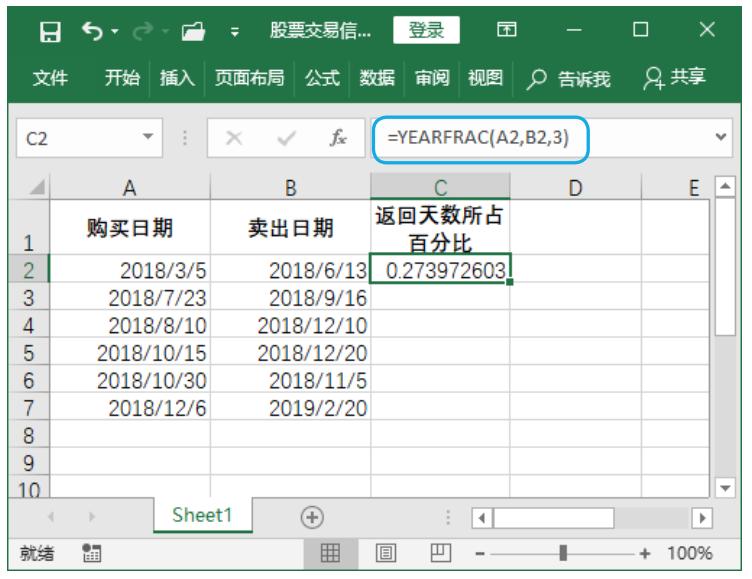
Task: Select cell with value 0.273972603
Action: tap(440, 270)
